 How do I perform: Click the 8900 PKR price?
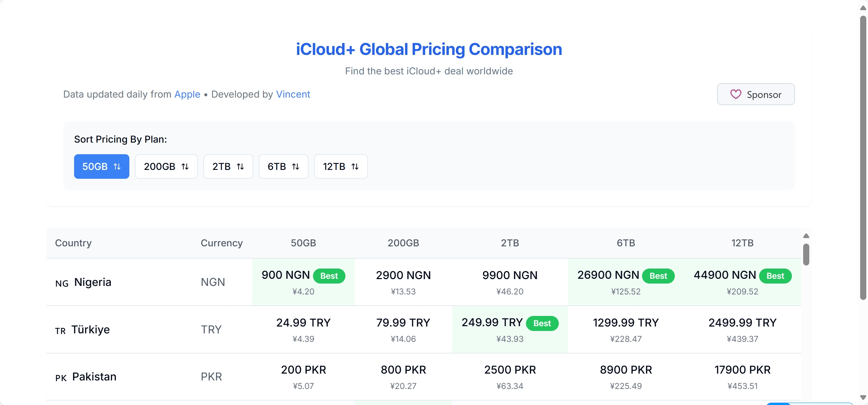click(626, 370)
